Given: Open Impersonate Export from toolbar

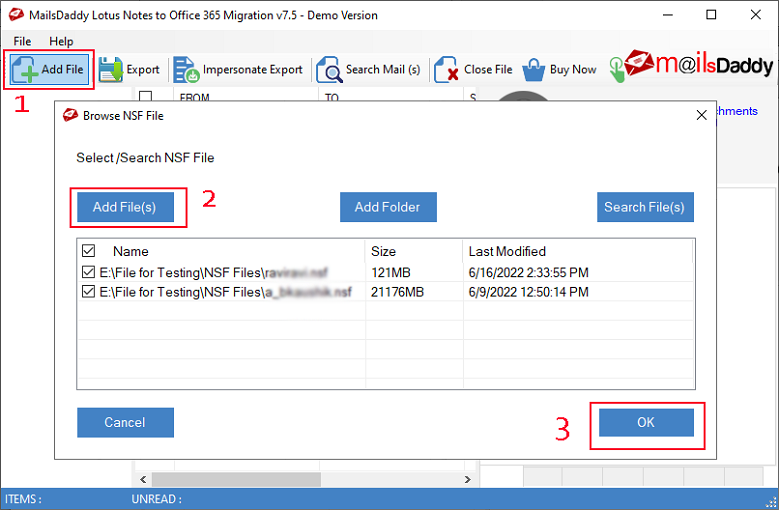Looking at the screenshot, I should [x=237, y=70].
